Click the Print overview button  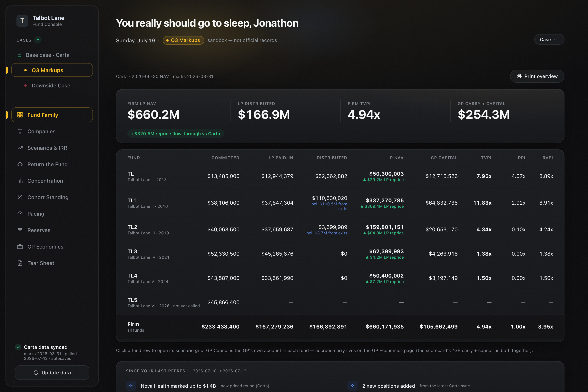click(x=537, y=76)
